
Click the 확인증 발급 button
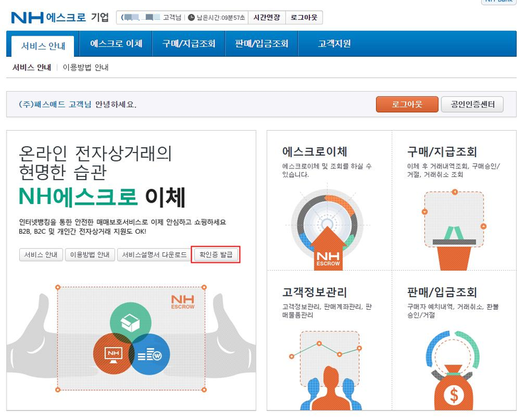[x=215, y=255]
